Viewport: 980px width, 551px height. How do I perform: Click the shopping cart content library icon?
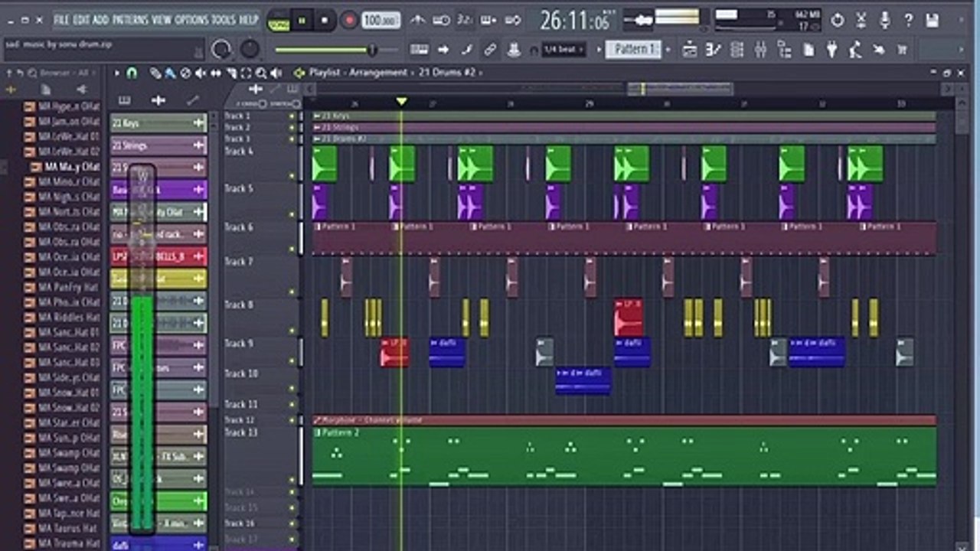pyautogui.click(x=902, y=50)
